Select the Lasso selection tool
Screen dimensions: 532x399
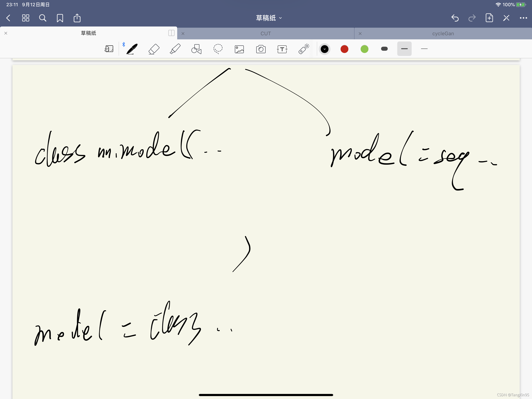tap(218, 49)
